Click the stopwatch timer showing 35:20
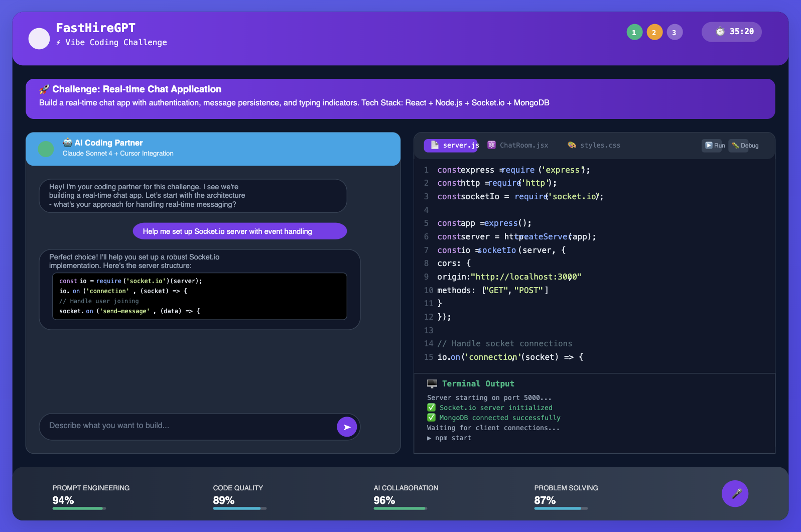801x532 pixels. tap(731, 32)
